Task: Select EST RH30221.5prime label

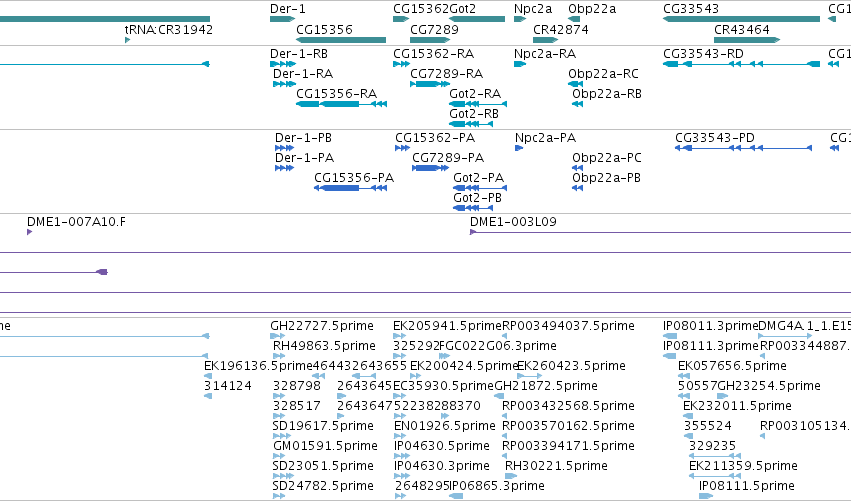Action: click(556, 467)
